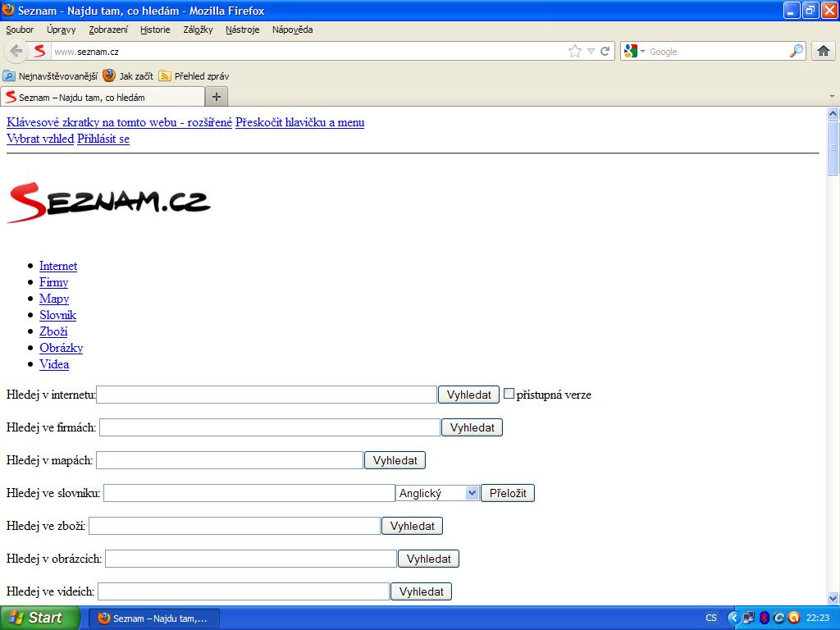Open the Anglický language dropdown
Screen dimensions: 840x630
point(437,493)
